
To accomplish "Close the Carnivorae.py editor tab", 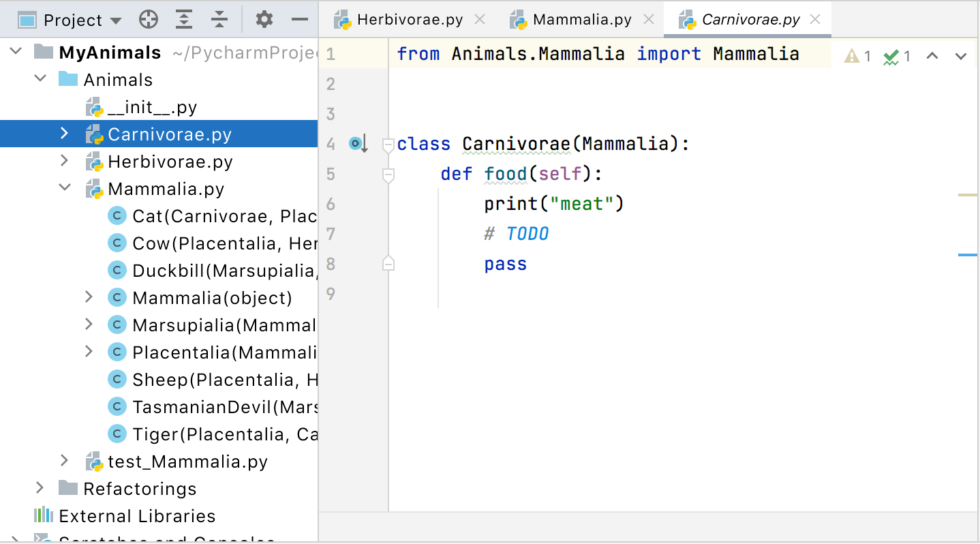I will tap(815, 20).
